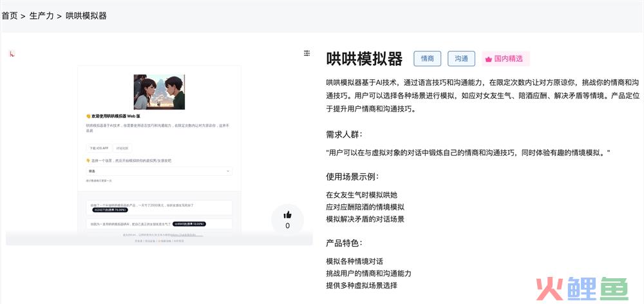Open the filter sliders icon above preview

pos(307,53)
